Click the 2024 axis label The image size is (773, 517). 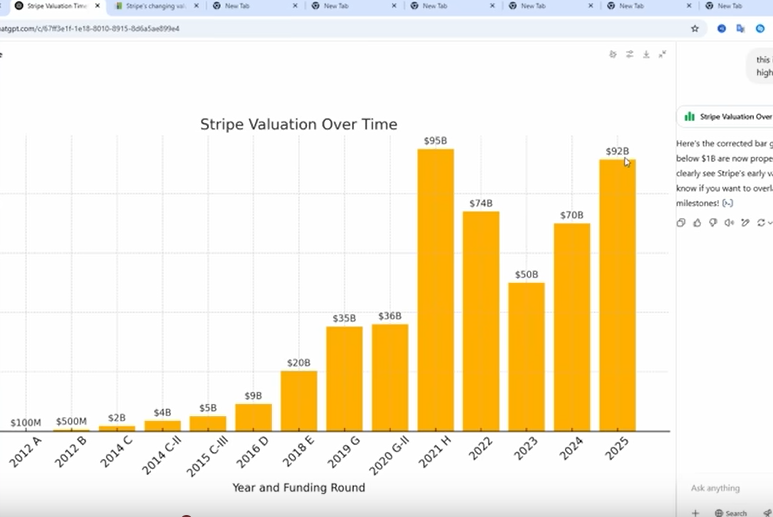(571, 448)
